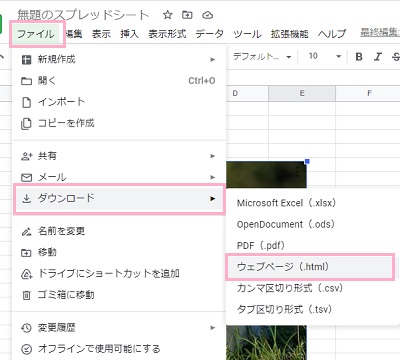Star the untitled spreadsheet

pyautogui.click(x=167, y=15)
